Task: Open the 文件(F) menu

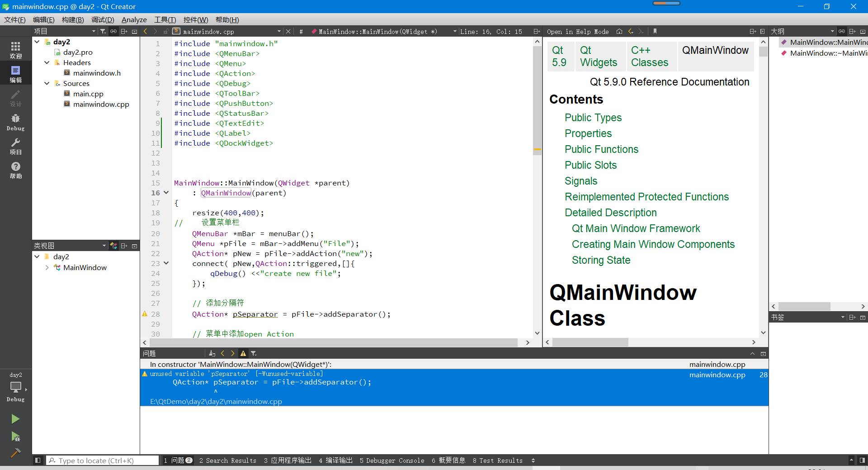Action: click(15, 19)
